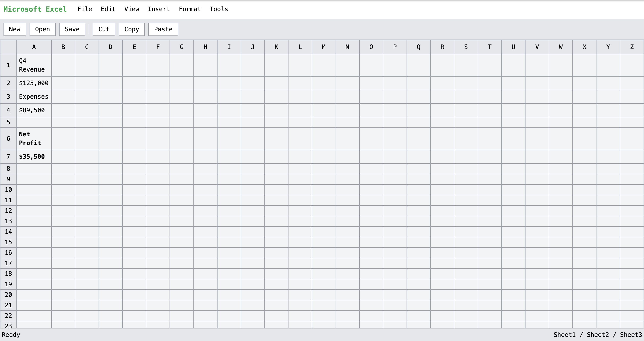Click the Paste toolbar button
644x341 pixels.
point(163,29)
